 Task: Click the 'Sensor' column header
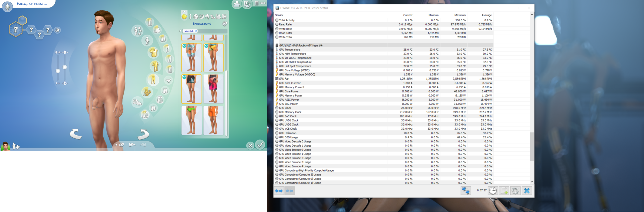tap(279, 15)
